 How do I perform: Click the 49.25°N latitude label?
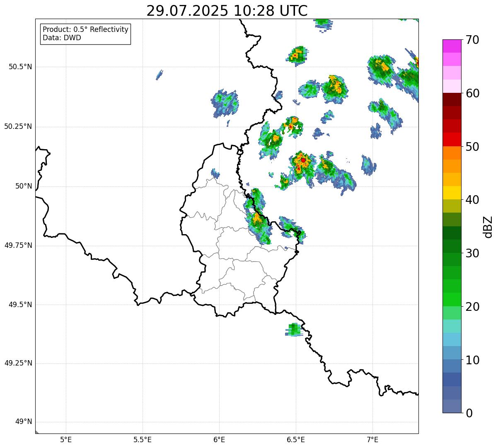18,363
